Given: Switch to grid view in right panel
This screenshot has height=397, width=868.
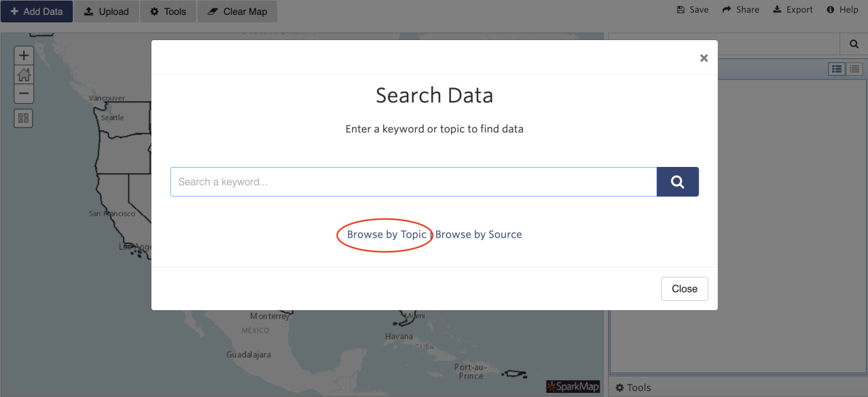Looking at the screenshot, I should (x=836, y=69).
